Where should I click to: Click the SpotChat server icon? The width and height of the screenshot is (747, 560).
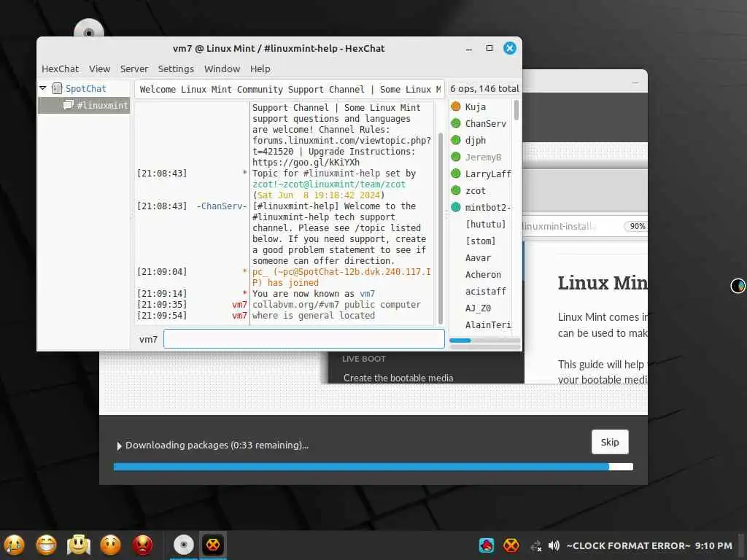[x=57, y=88]
